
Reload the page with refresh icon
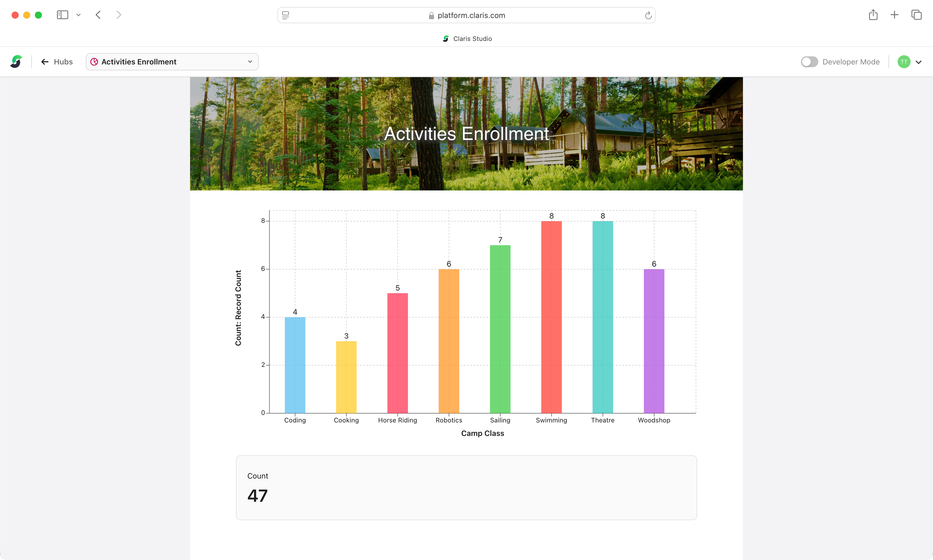(x=648, y=15)
